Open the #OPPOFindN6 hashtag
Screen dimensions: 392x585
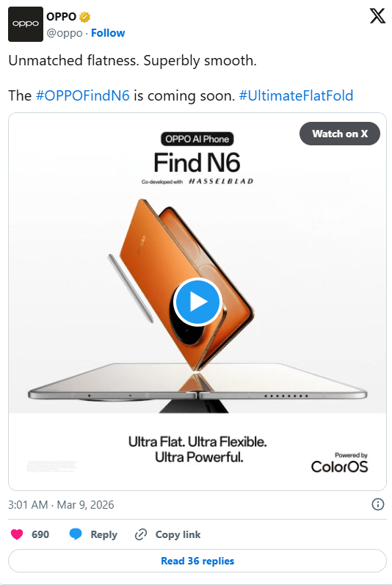(x=82, y=95)
